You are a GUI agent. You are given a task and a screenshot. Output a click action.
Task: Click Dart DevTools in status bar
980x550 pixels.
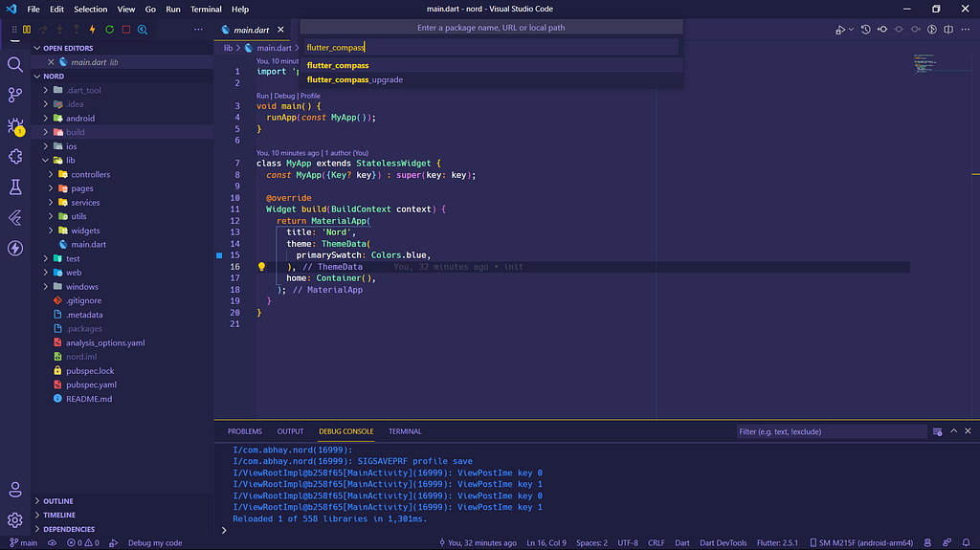[724, 543]
